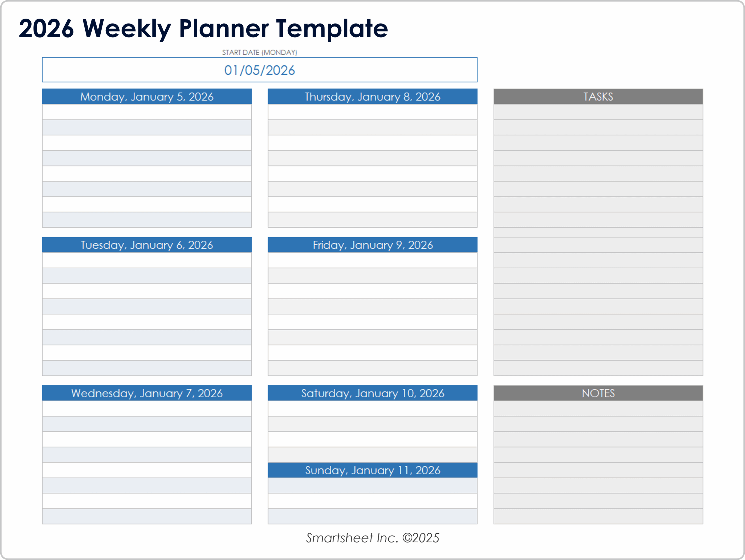Select the Monday, January 5, 2026 header

pos(147,97)
